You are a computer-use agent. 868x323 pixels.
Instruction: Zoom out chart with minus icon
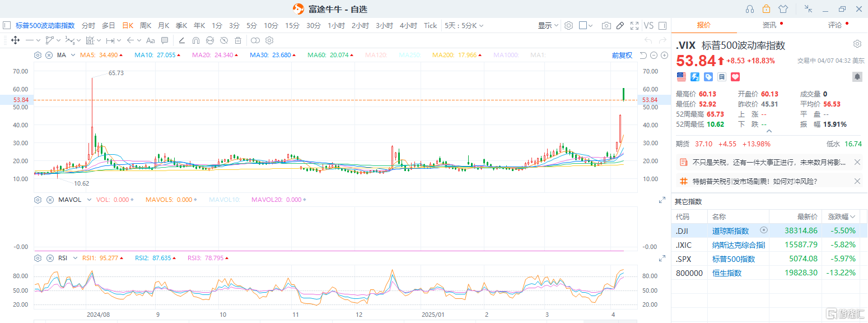654,55
